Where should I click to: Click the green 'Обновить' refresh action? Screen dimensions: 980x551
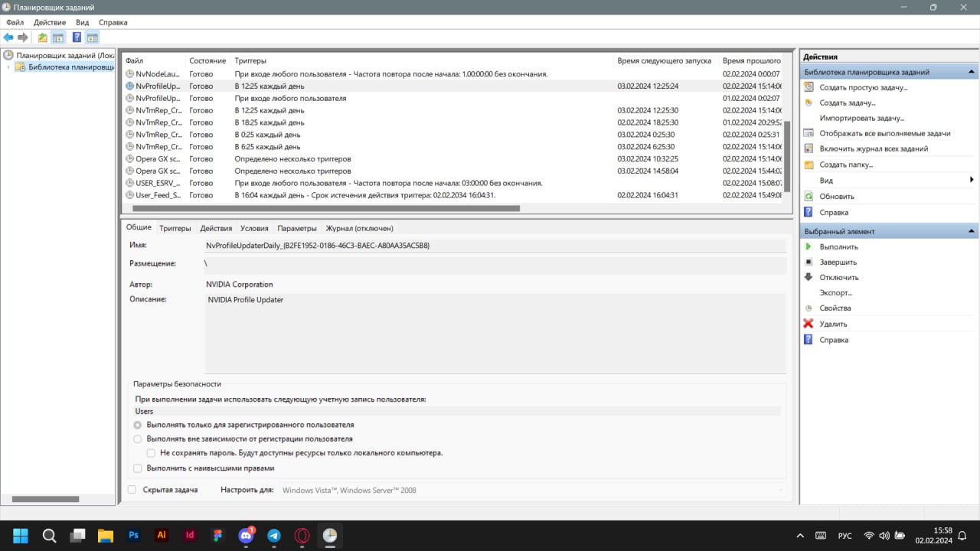[837, 197]
